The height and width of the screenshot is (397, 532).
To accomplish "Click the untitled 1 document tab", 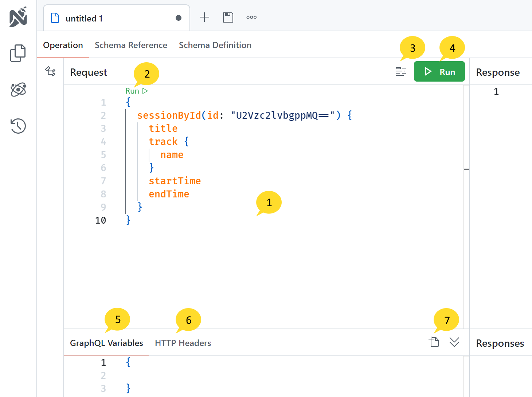I will pos(109,18).
